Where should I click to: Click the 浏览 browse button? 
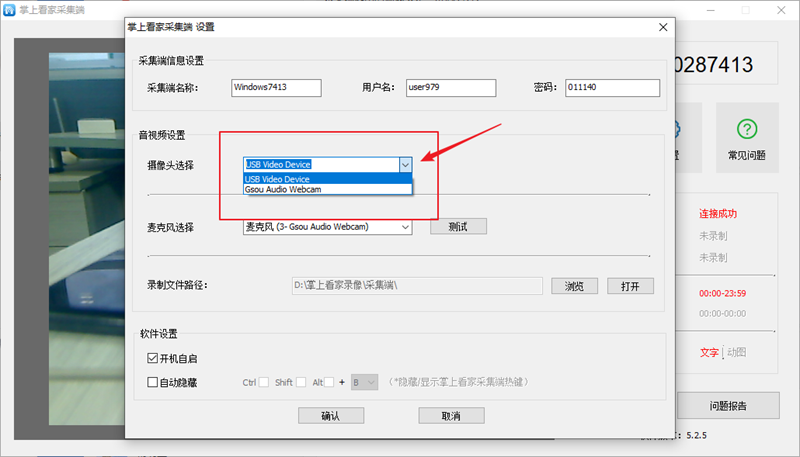pyautogui.click(x=574, y=286)
